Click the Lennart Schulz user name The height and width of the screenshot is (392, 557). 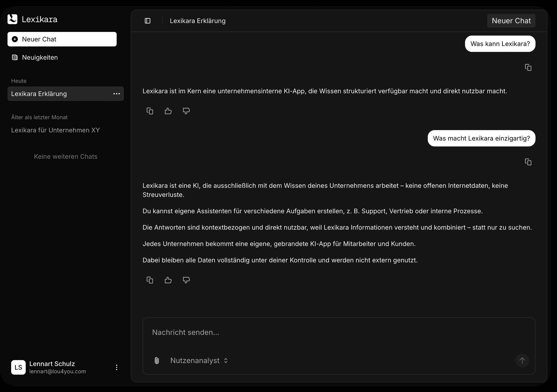[x=52, y=364]
